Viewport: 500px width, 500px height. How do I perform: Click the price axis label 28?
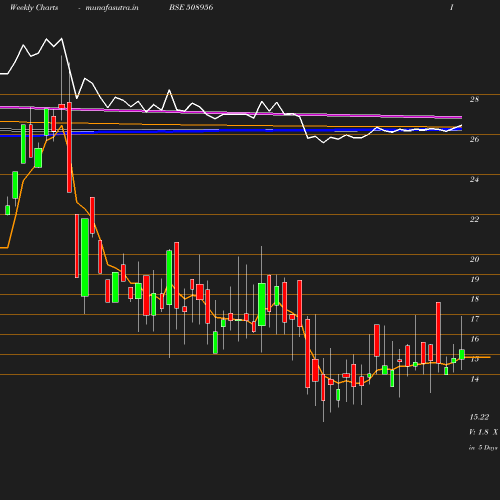coord(474,99)
